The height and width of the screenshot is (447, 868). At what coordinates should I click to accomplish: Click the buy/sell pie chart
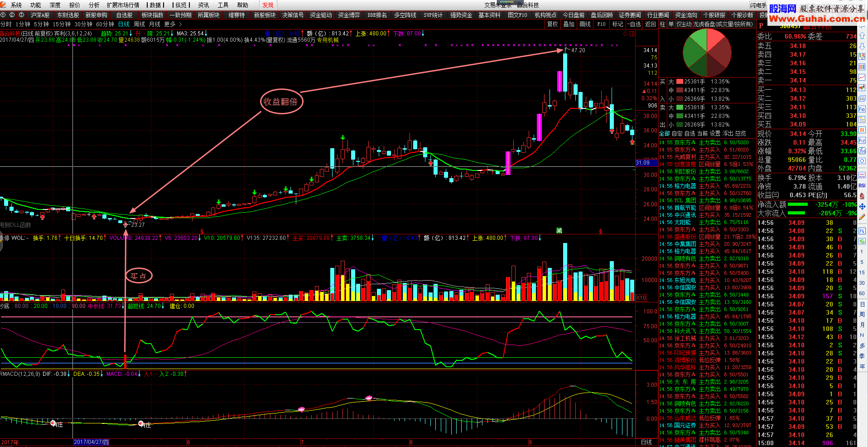[x=707, y=53]
